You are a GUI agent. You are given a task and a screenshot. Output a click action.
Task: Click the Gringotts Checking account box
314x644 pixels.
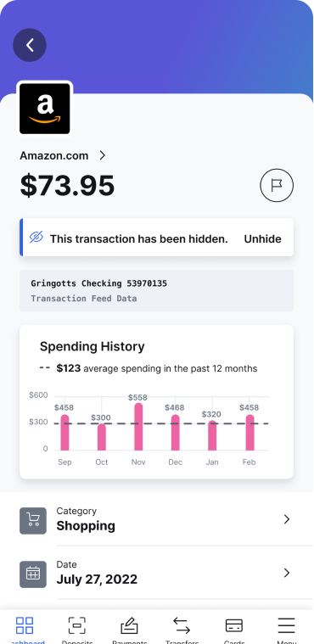tap(157, 290)
